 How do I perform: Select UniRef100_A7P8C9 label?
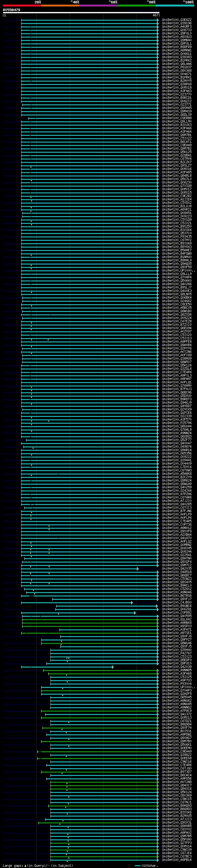pos(177,711)
